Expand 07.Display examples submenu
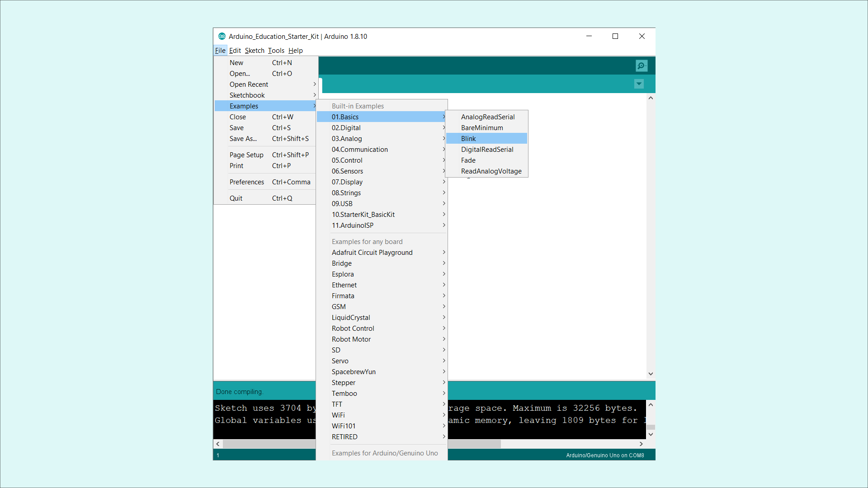This screenshot has height=488, width=868. [x=382, y=182]
